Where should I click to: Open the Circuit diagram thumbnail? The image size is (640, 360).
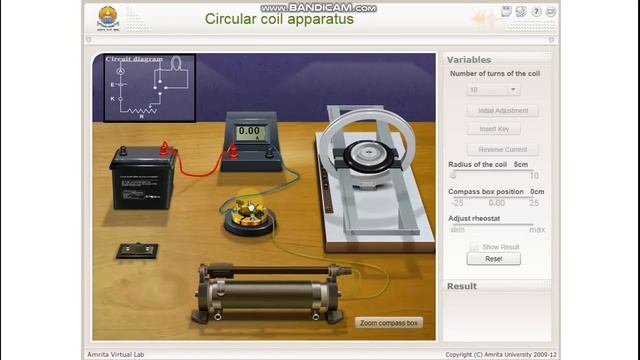(149, 88)
